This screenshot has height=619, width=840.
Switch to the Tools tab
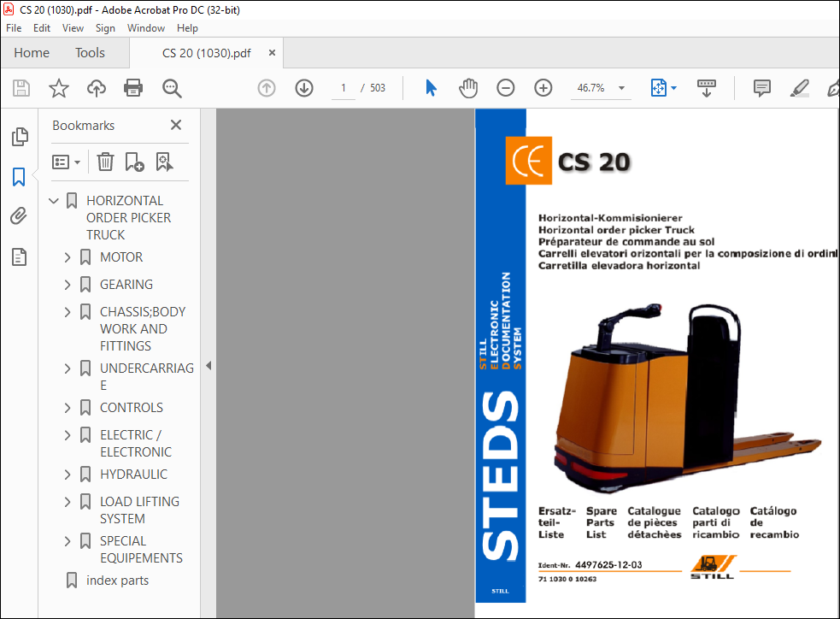(90, 52)
